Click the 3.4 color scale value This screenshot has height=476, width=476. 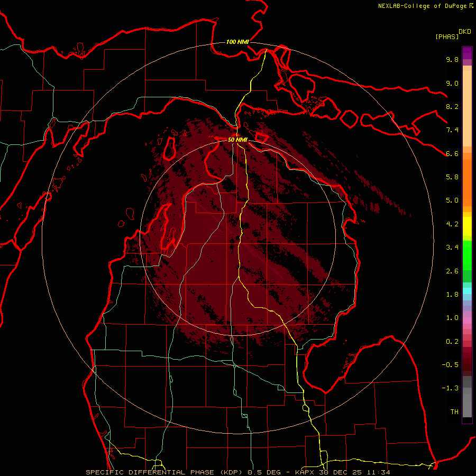pyautogui.click(x=452, y=248)
